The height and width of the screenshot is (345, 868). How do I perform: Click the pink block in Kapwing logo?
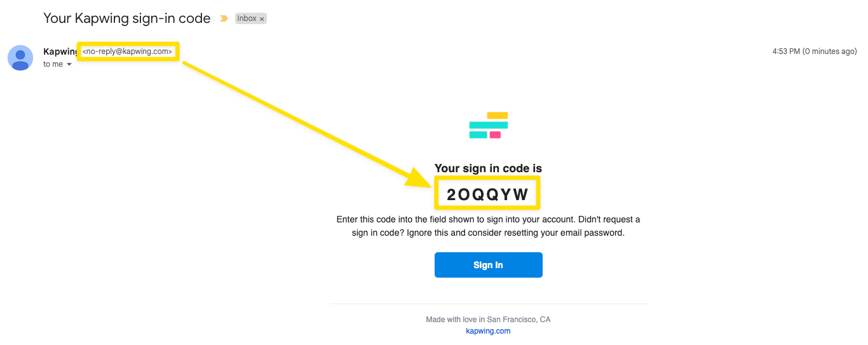pos(495,135)
